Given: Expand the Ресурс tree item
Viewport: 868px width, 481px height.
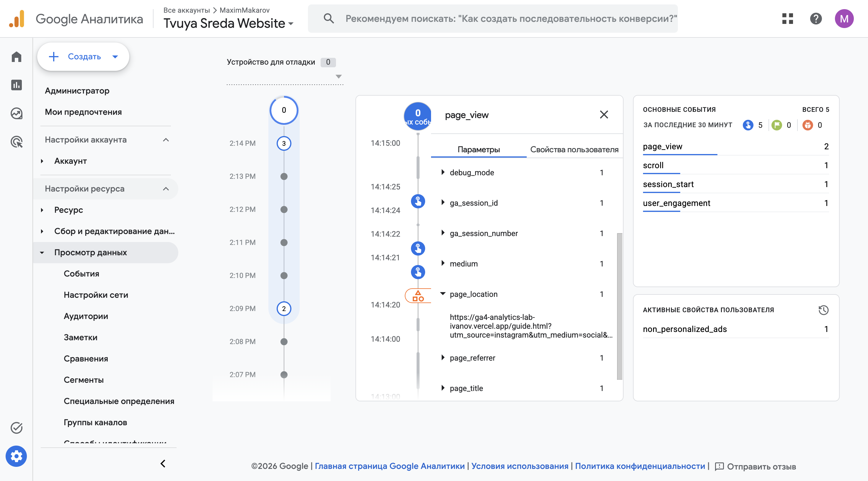Looking at the screenshot, I should tap(42, 210).
